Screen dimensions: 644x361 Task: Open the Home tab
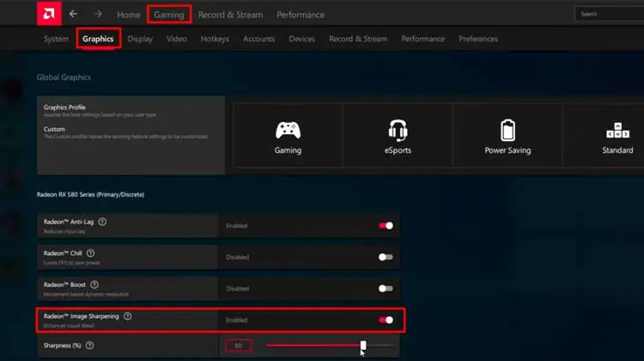pos(129,15)
